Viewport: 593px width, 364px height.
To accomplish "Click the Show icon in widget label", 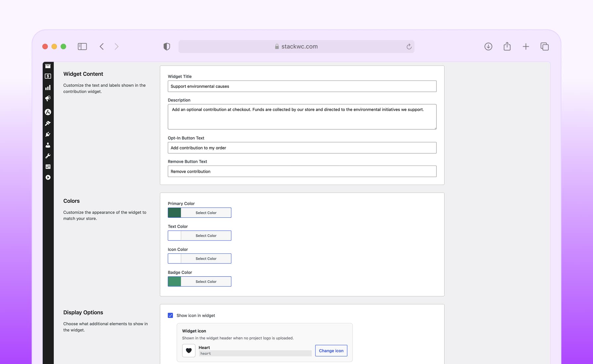I will (x=196, y=315).
